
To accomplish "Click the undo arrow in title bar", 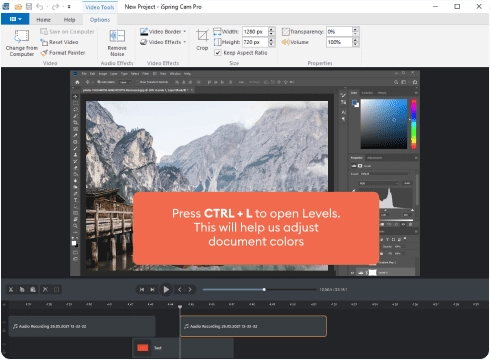I will click(x=39, y=6).
